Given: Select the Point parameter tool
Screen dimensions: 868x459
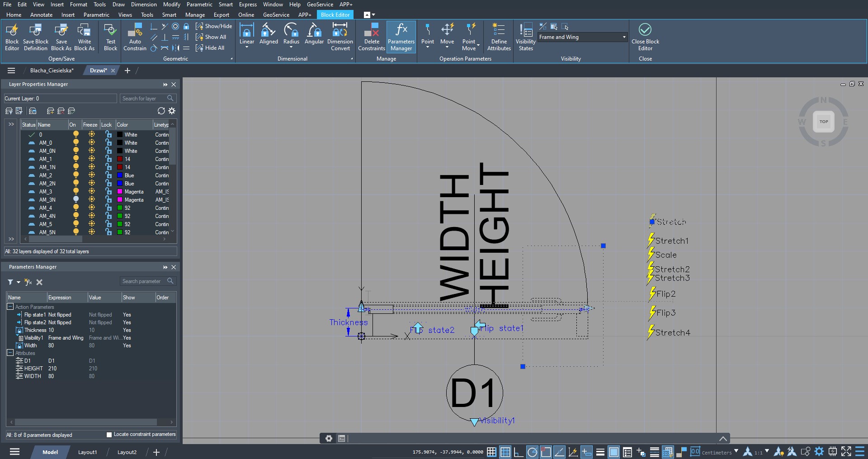Looking at the screenshot, I should 428,35.
